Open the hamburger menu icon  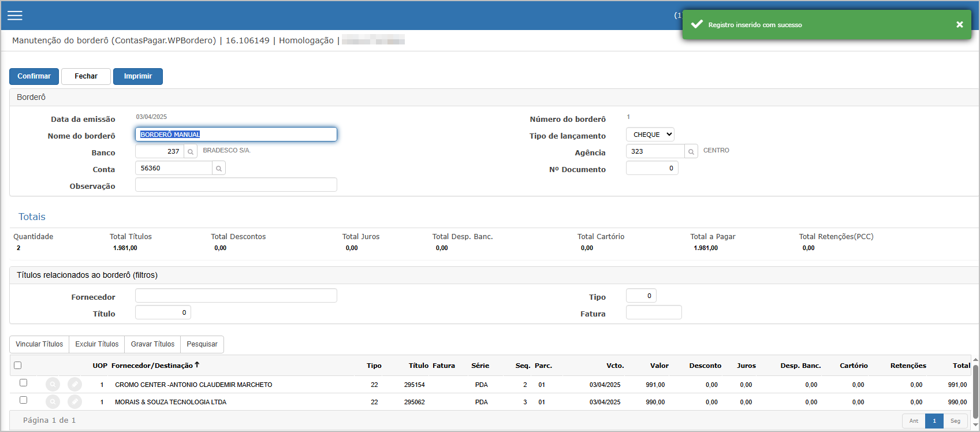(x=15, y=16)
